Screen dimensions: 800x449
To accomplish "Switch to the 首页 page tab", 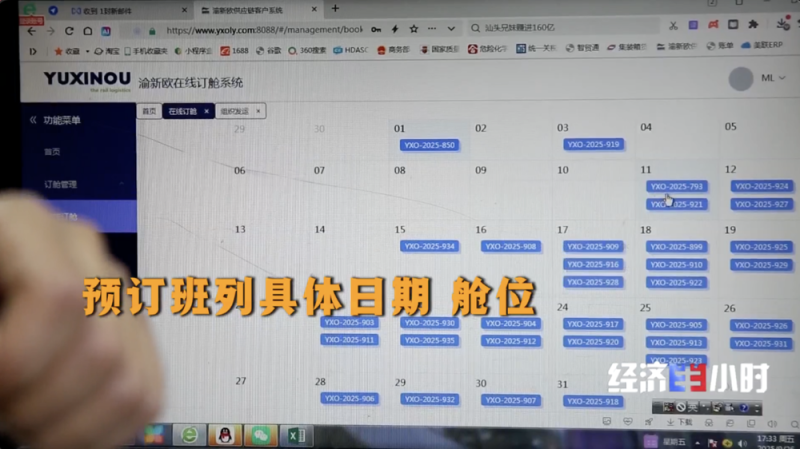I will click(149, 111).
